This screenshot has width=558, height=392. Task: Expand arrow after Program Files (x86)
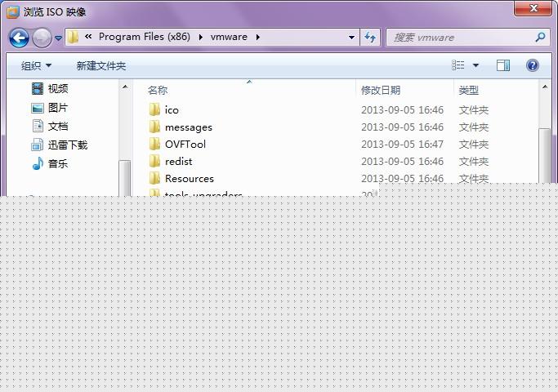[201, 37]
